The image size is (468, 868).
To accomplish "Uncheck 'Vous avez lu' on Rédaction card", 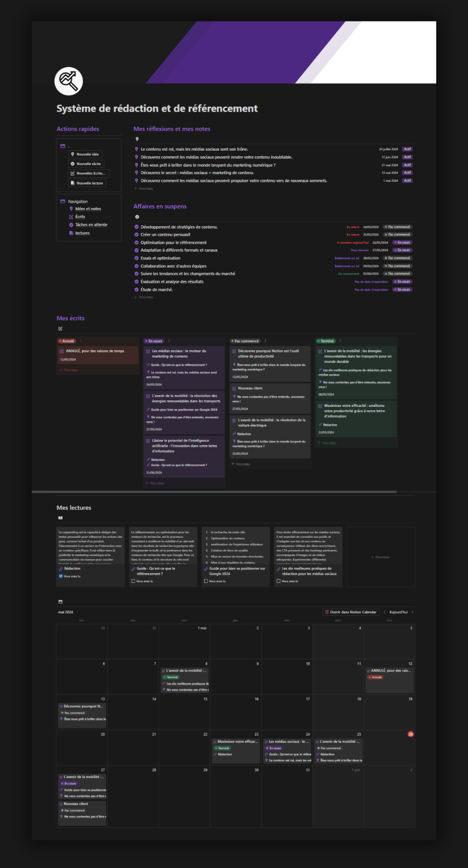I will pos(61,576).
